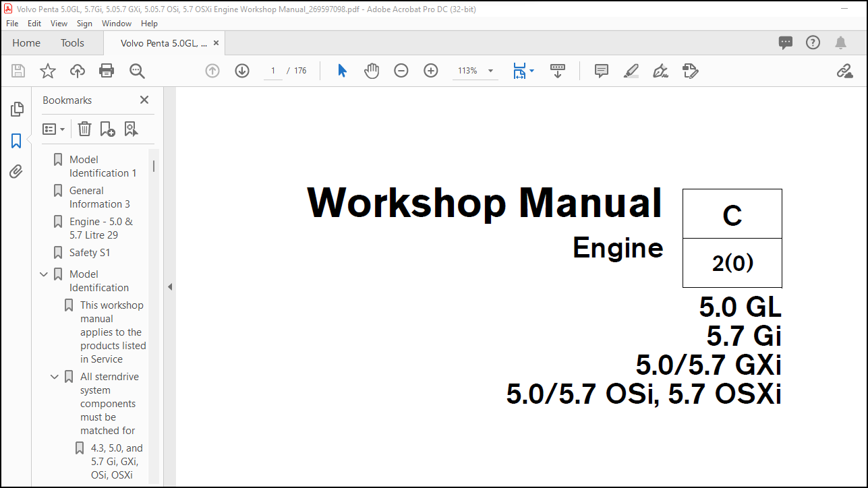This screenshot has width=868, height=488.
Task: Switch to the Home tab
Action: (26, 42)
